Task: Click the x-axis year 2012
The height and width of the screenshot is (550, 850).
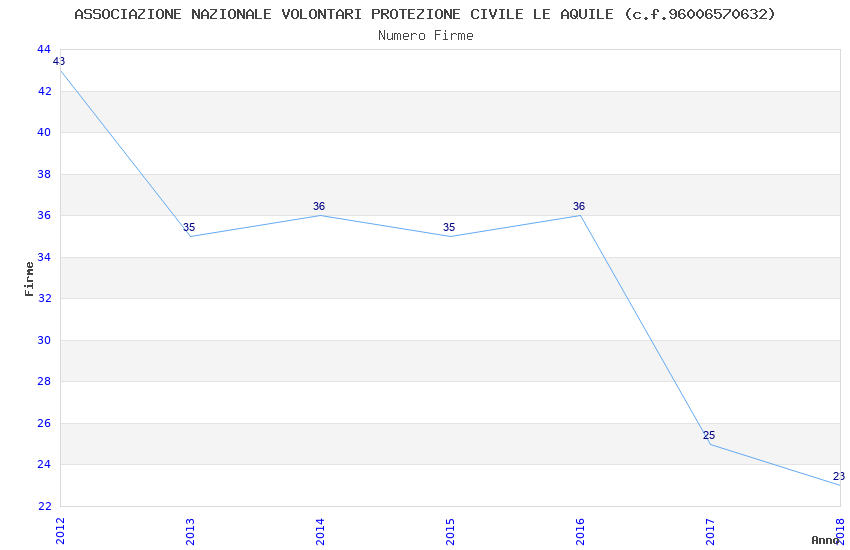Action: point(60,531)
